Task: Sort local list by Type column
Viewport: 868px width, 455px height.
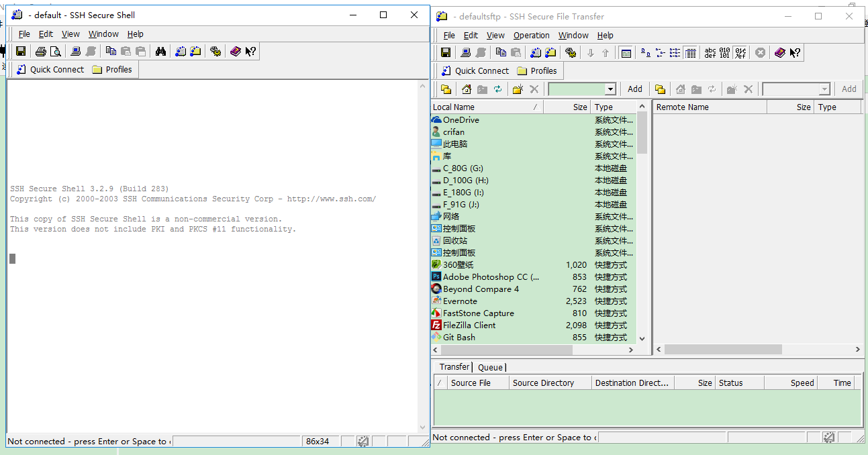Action: (613, 107)
